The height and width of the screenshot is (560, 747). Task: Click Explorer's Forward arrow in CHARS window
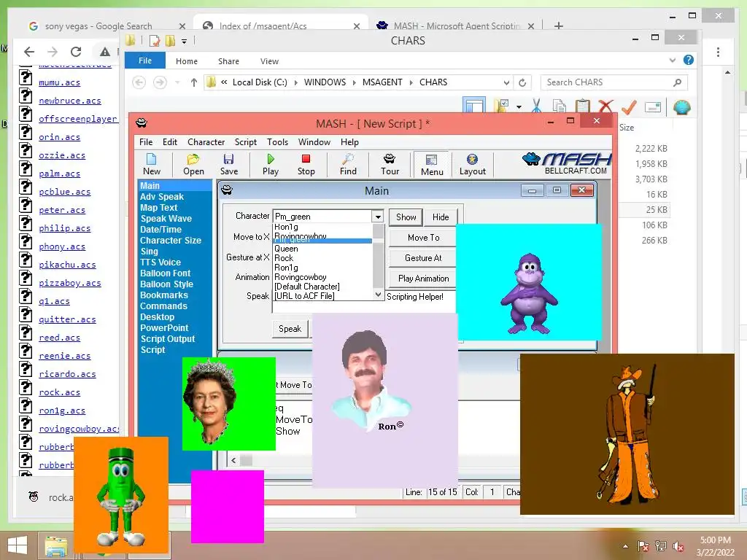160,82
